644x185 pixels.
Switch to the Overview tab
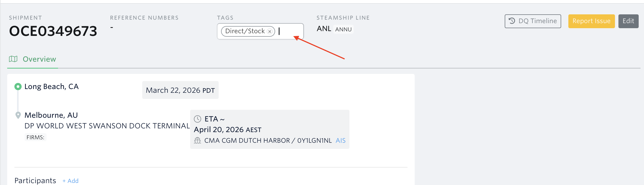(39, 59)
